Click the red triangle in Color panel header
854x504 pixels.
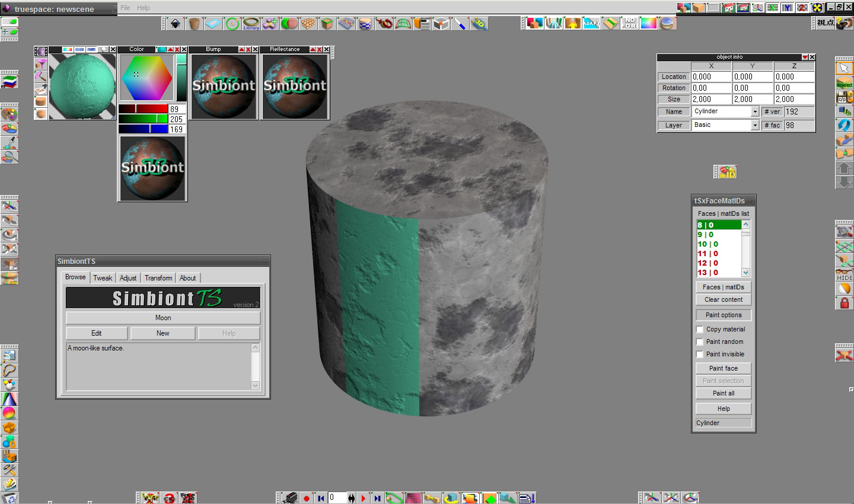point(170,49)
